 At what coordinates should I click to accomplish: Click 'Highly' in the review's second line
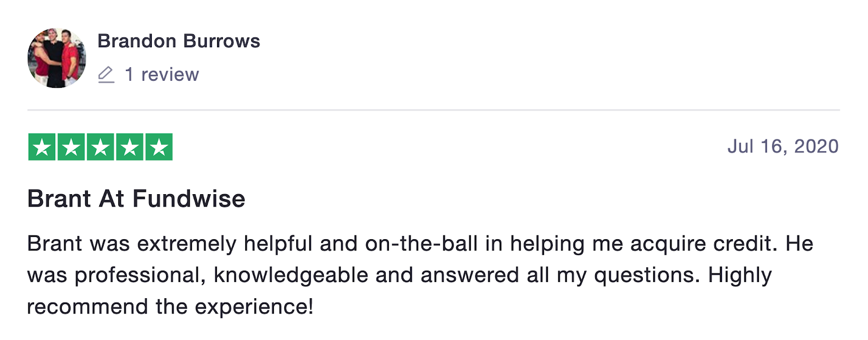pyautogui.click(x=740, y=275)
